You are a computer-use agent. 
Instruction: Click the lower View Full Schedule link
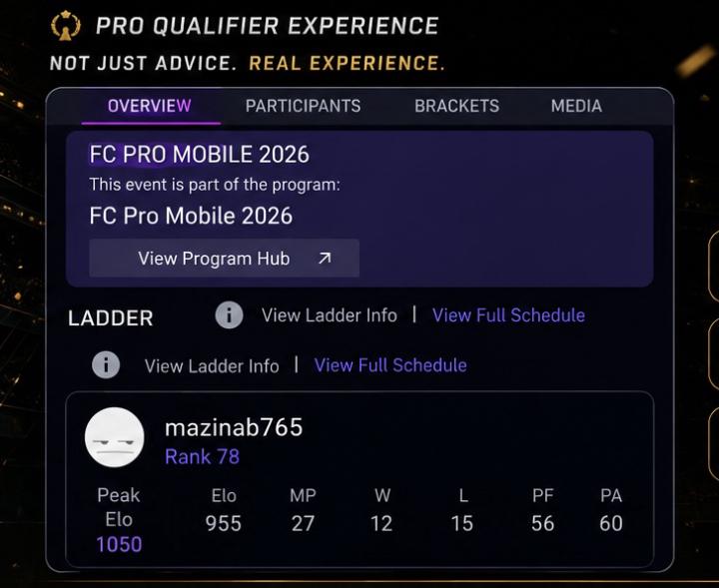tap(390, 365)
